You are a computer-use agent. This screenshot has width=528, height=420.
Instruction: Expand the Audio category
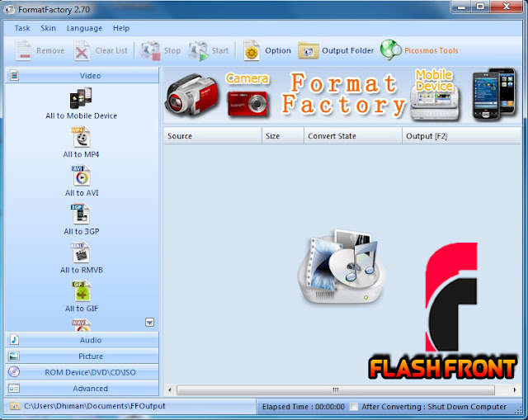[82, 340]
